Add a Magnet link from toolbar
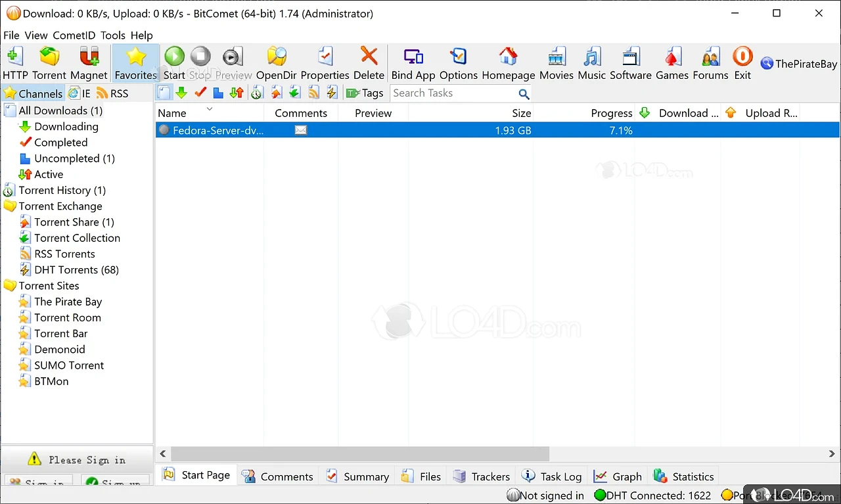This screenshot has height=504, width=841. pos(89,63)
